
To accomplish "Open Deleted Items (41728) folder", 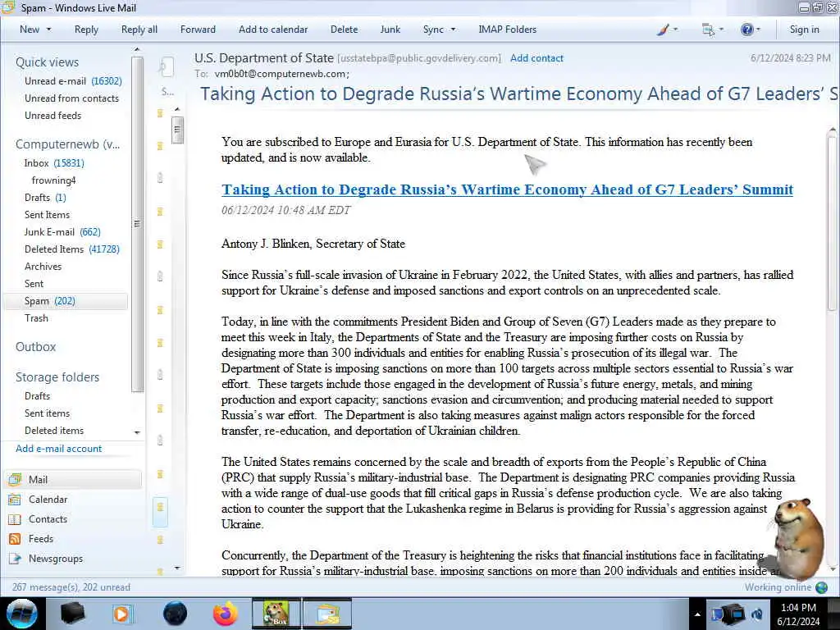I will [72, 249].
